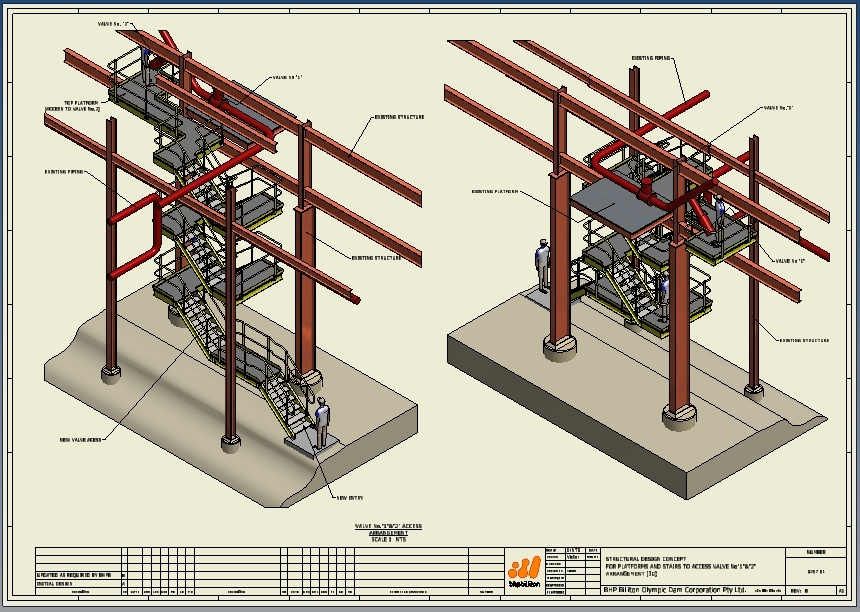This screenshot has height=612, width=860.
Task: Click the 'NEW VALVE ACCESS' annotation label
Action: [x=81, y=437]
